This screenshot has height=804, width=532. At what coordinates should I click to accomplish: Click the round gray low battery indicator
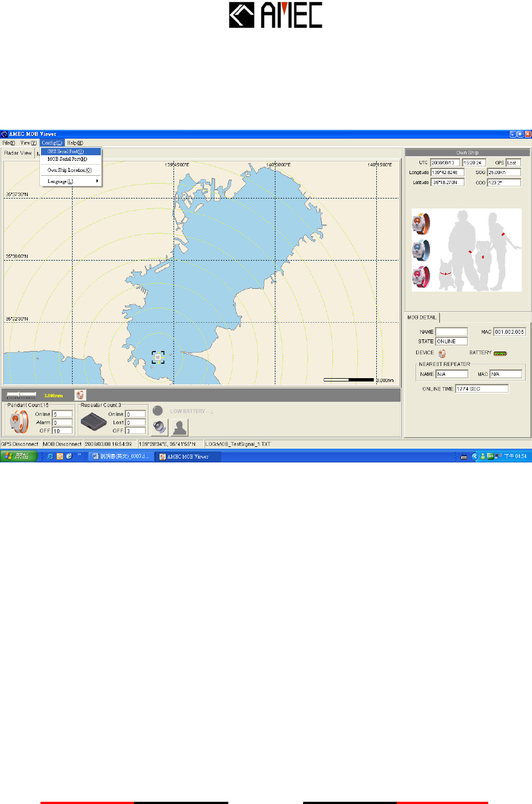coord(158,411)
